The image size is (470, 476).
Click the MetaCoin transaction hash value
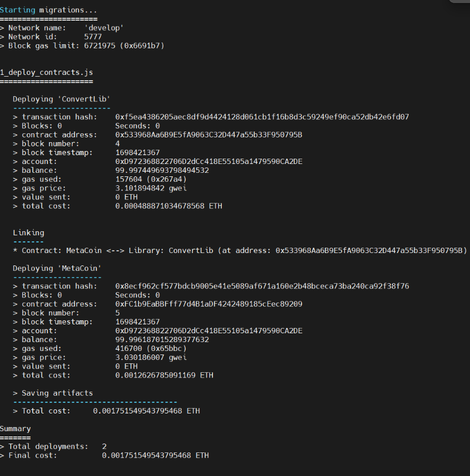(262, 286)
